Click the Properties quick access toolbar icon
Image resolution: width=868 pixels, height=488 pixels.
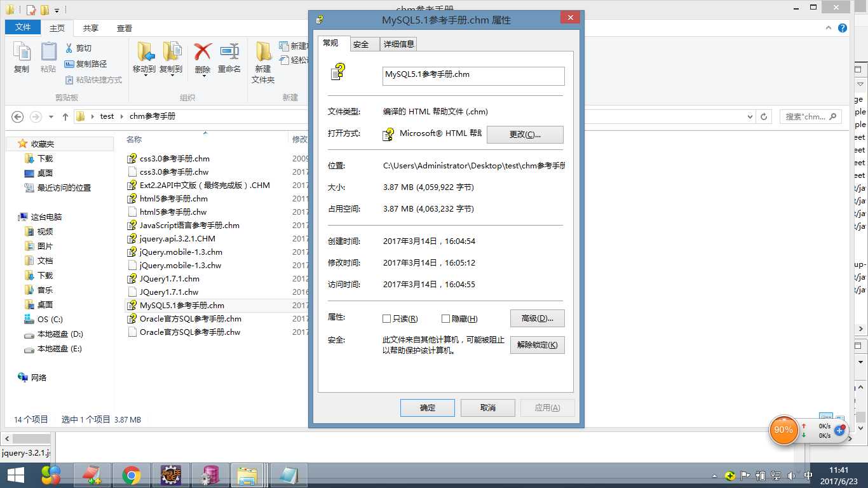pyautogui.click(x=30, y=10)
